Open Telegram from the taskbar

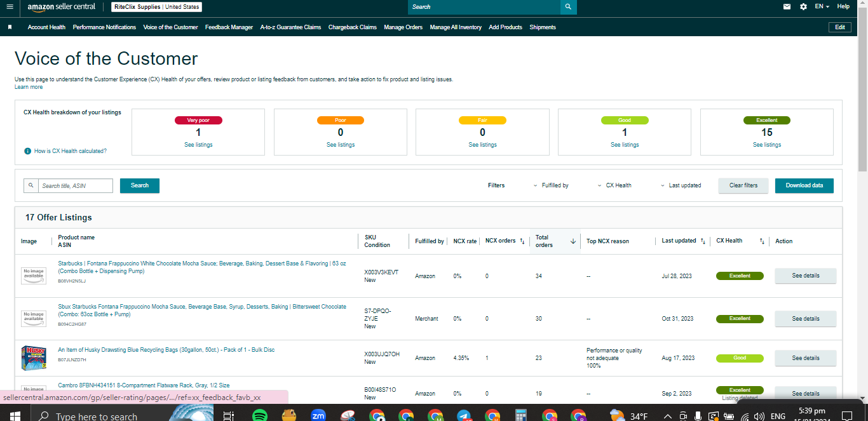[x=463, y=416]
